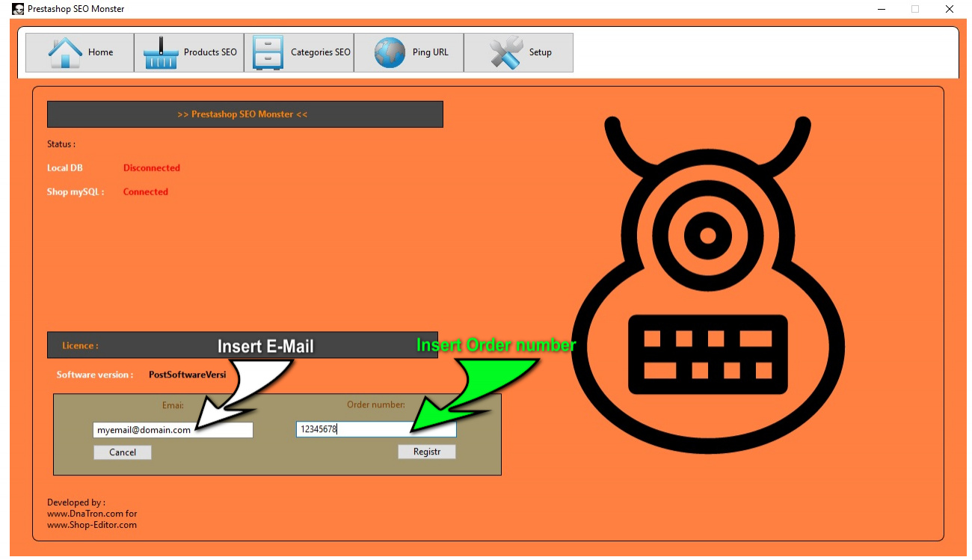Image resolution: width=972 pixels, height=560 pixels.
Task: Switch to Products SEO tab label
Action: [210, 52]
